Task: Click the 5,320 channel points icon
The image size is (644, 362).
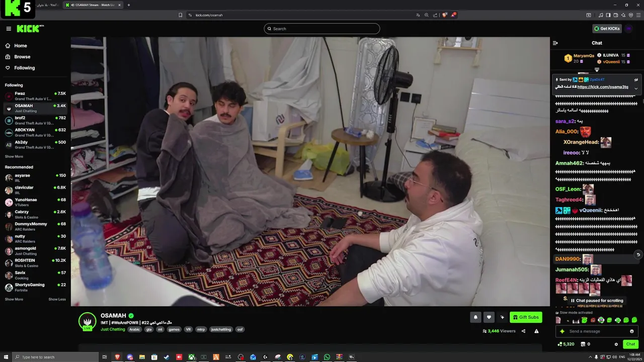Action: pyautogui.click(x=566, y=344)
